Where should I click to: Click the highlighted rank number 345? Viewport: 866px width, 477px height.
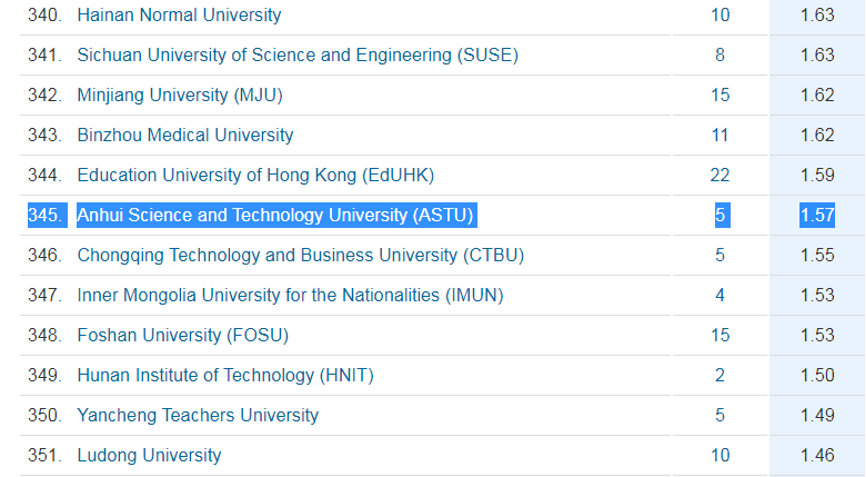pos(46,215)
